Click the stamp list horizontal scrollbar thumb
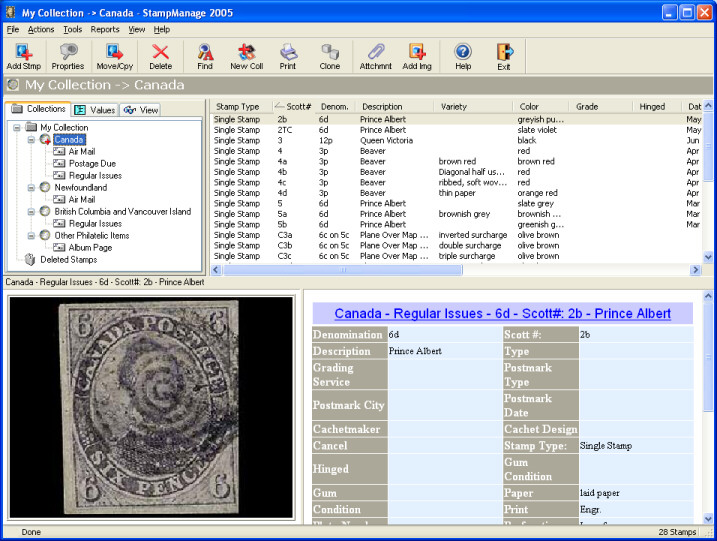 (x=342, y=270)
